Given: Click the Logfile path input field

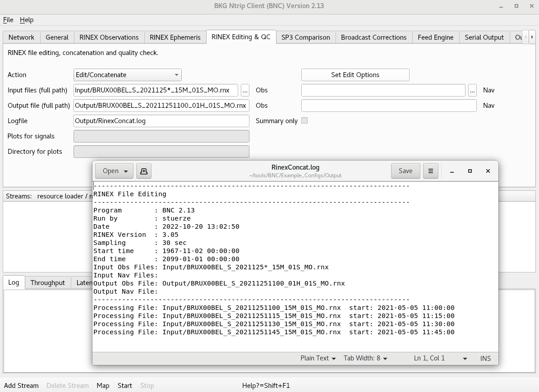Looking at the screenshot, I should 161,121.
